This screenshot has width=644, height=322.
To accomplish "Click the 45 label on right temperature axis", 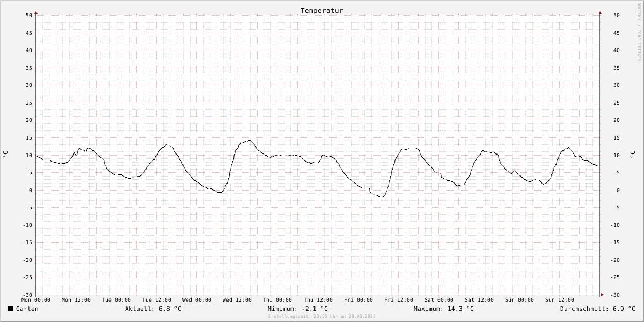I will coord(617,33).
